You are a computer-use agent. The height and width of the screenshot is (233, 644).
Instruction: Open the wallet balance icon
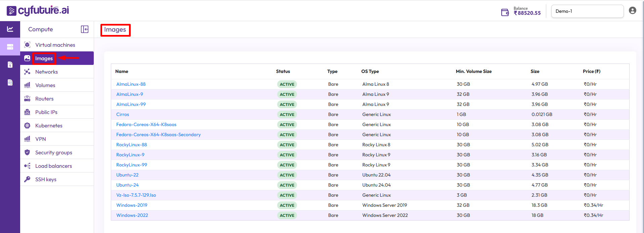tap(505, 12)
